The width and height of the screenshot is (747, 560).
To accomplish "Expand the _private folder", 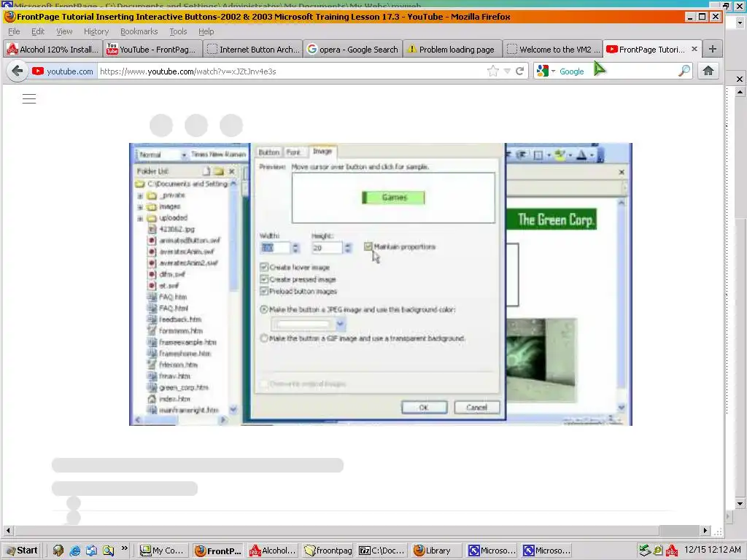I will click(140, 195).
